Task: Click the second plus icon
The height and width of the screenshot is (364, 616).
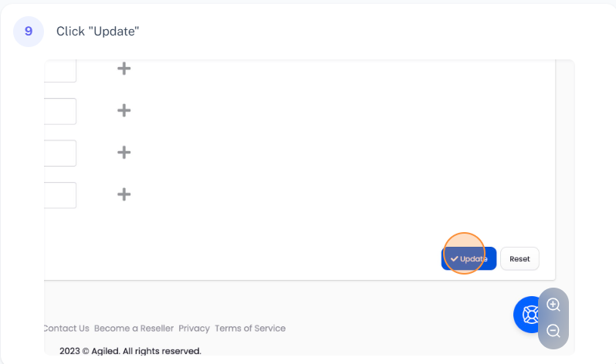Action: tap(124, 110)
